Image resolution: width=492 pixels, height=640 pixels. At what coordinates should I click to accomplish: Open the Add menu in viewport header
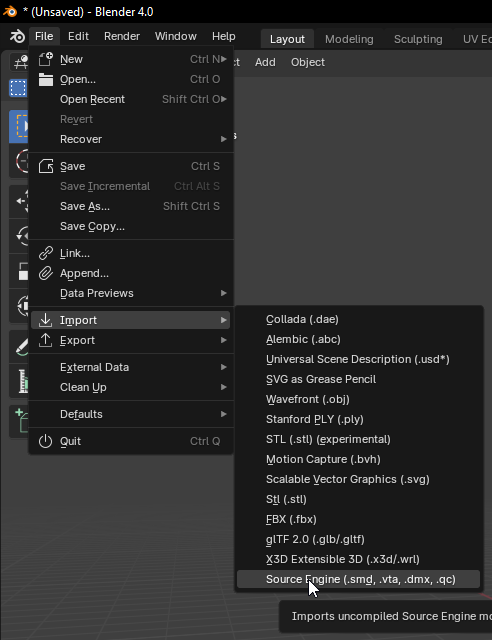tap(265, 62)
